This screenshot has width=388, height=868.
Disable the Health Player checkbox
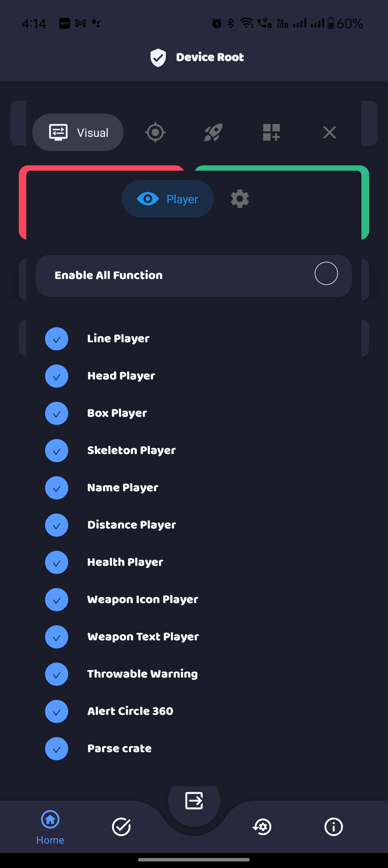(57, 562)
